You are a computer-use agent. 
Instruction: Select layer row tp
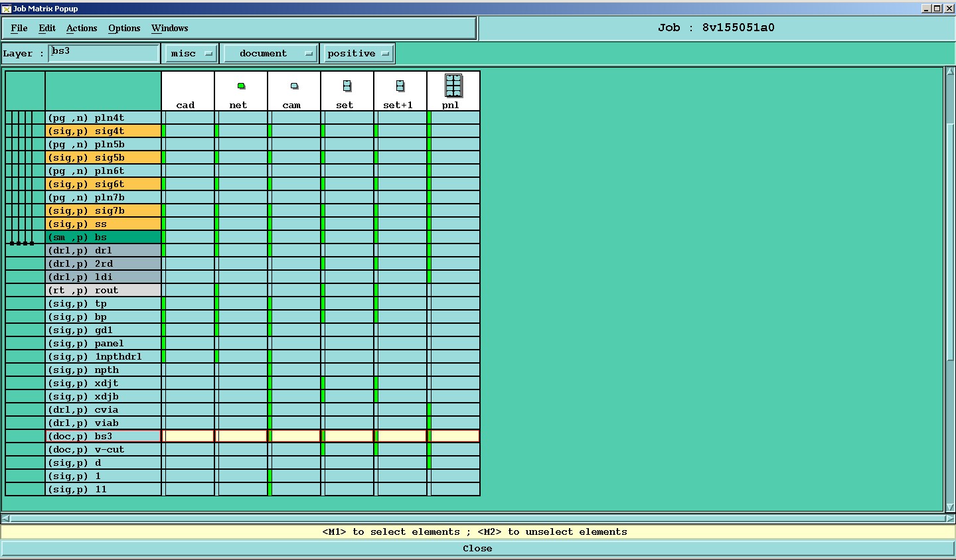103,303
